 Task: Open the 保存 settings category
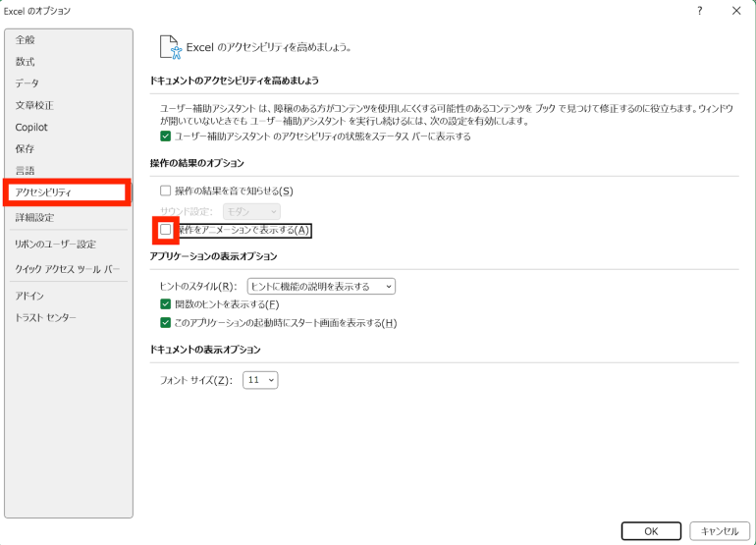click(x=26, y=148)
